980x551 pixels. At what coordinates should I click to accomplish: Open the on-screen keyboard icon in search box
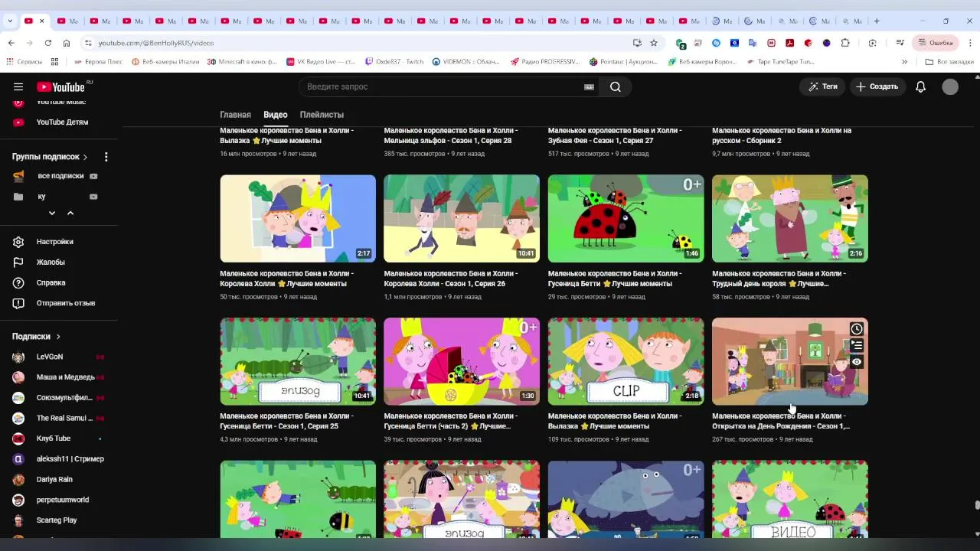589,86
